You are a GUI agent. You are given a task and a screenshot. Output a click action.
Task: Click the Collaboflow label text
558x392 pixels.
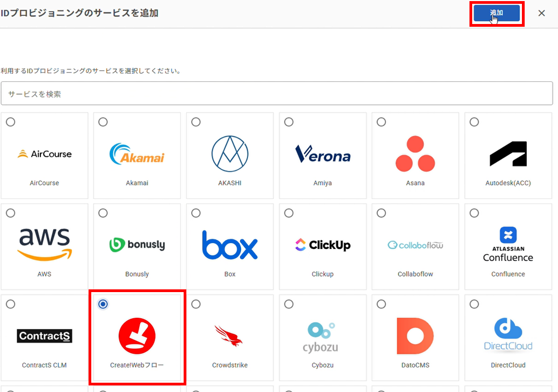click(x=415, y=274)
